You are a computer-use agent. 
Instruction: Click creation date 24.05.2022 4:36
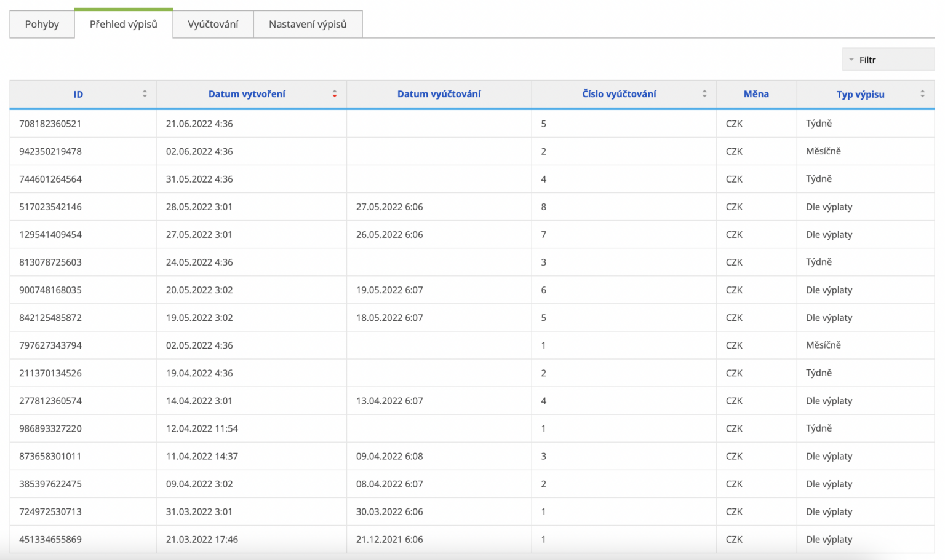coord(199,262)
